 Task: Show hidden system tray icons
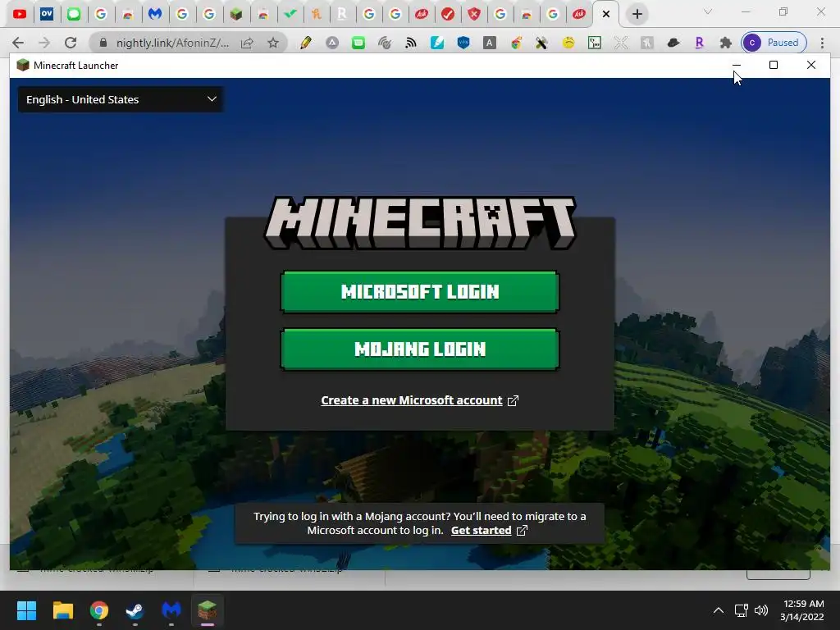[719, 610]
